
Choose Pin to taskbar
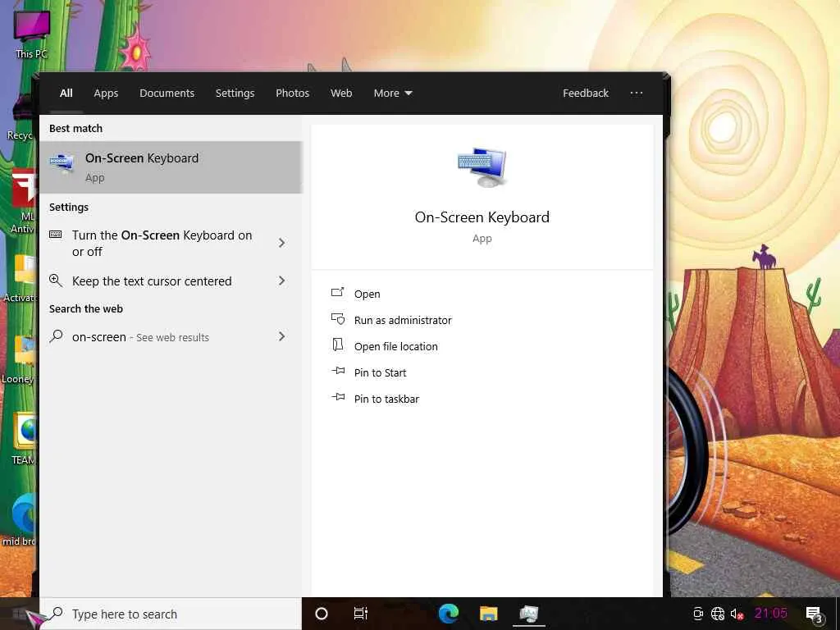coord(387,399)
